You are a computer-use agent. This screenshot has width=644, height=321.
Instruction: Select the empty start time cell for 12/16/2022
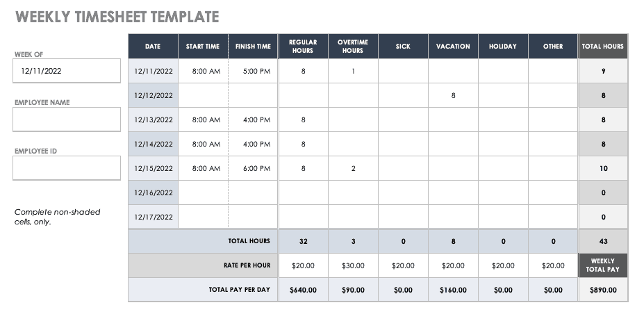click(203, 192)
